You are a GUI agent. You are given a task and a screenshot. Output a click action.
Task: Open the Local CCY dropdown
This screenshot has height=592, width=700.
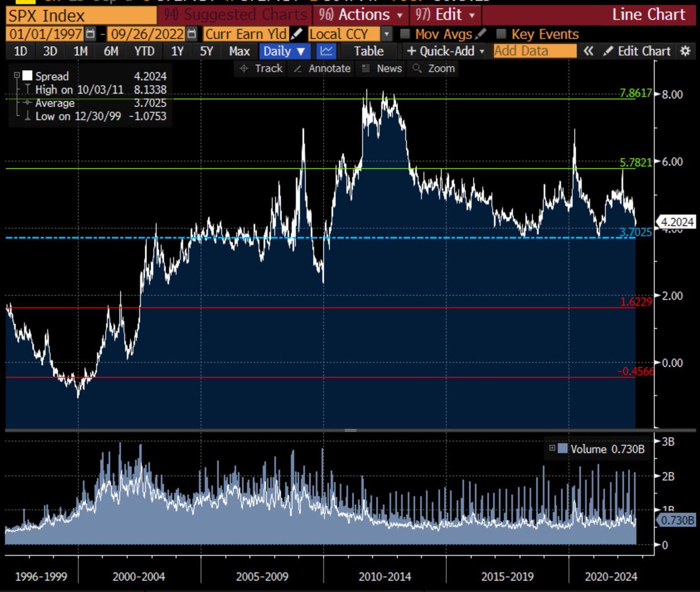(386, 34)
